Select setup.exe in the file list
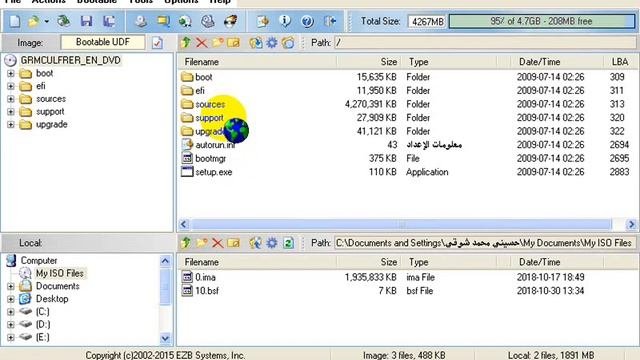This screenshot has width=640, height=360. pos(213,172)
